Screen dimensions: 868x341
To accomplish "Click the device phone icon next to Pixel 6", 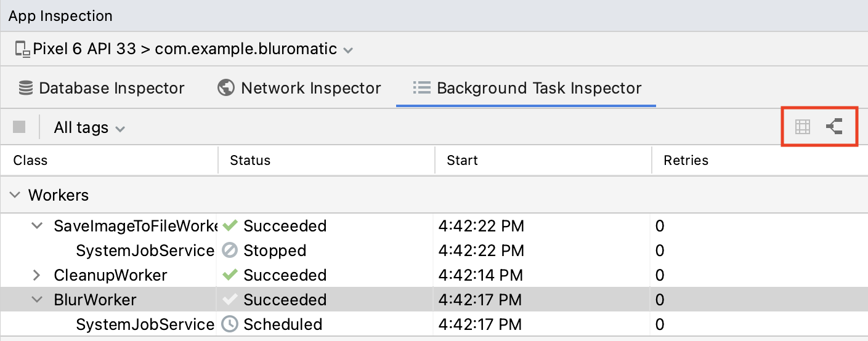I will [x=22, y=49].
